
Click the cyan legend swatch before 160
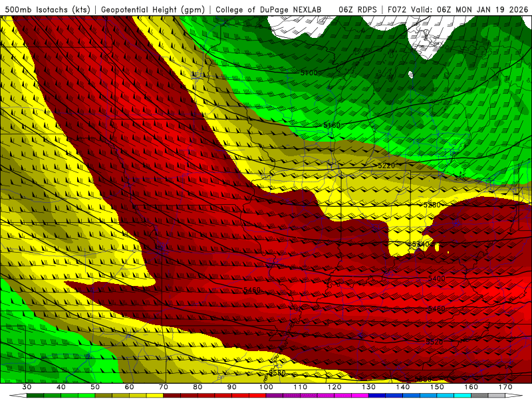(x=462, y=395)
